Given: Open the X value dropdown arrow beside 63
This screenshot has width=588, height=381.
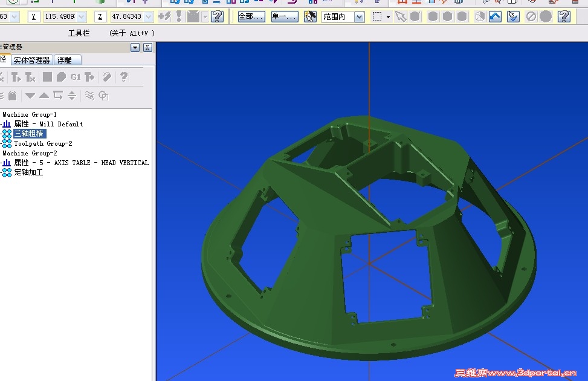Looking at the screenshot, I should click(x=15, y=17).
